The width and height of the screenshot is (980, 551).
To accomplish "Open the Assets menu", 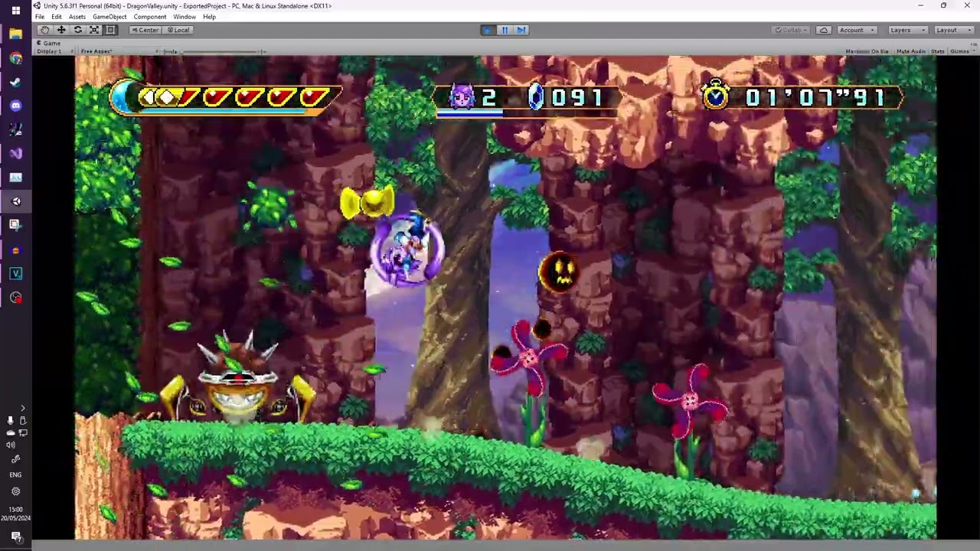I will tap(77, 17).
